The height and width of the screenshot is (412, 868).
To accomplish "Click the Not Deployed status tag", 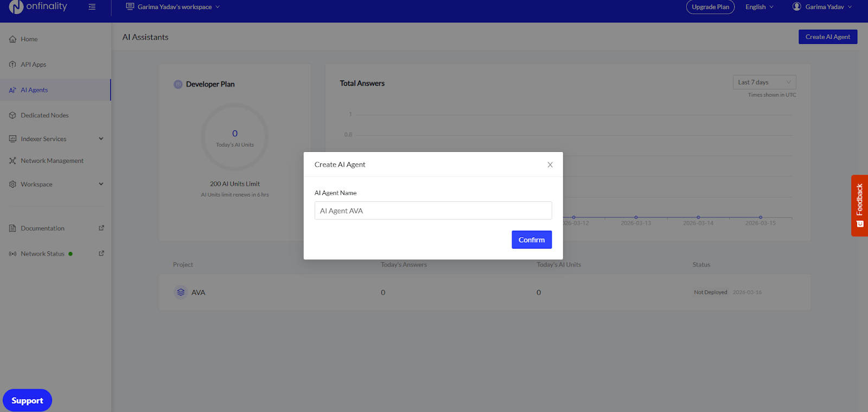I will tap(710, 292).
